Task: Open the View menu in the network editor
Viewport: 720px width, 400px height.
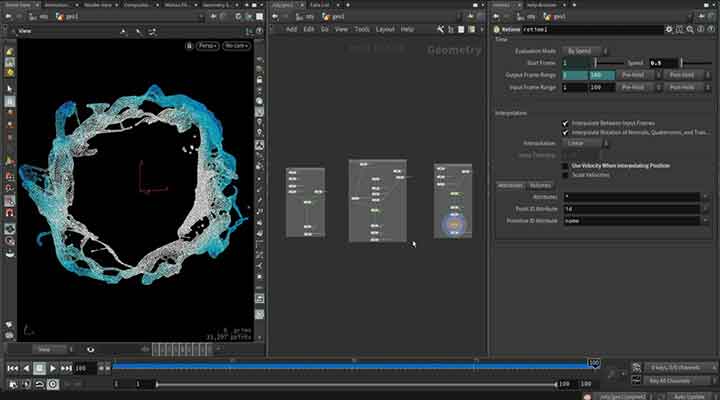Action: coord(341,29)
